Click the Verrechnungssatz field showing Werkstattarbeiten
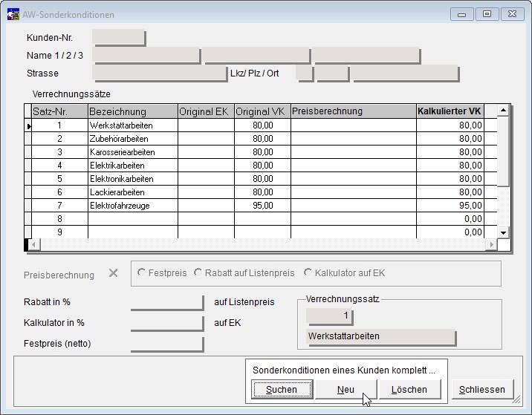This screenshot has width=532, height=415. pos(381,337)
